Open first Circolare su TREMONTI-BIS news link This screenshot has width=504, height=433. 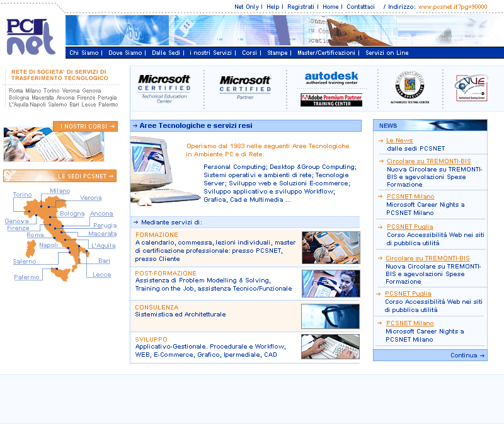tap(429, 161)
